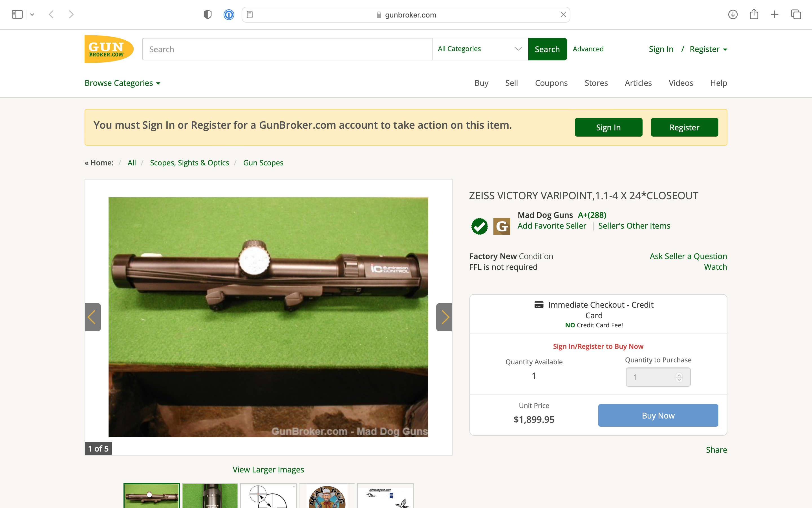Open Scopes, Sights & Optics breadcrumb
This screenshot has height=508, width=812.
pyautogui.click(x=189, y=163)
